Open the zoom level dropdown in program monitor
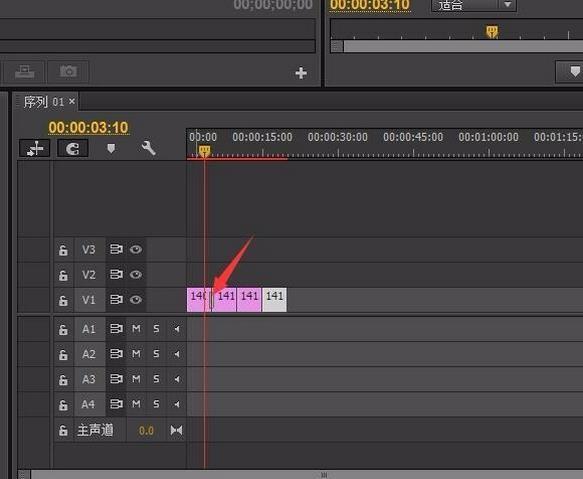583x479 pixels. pyautogui.click(x=473, y=5)
